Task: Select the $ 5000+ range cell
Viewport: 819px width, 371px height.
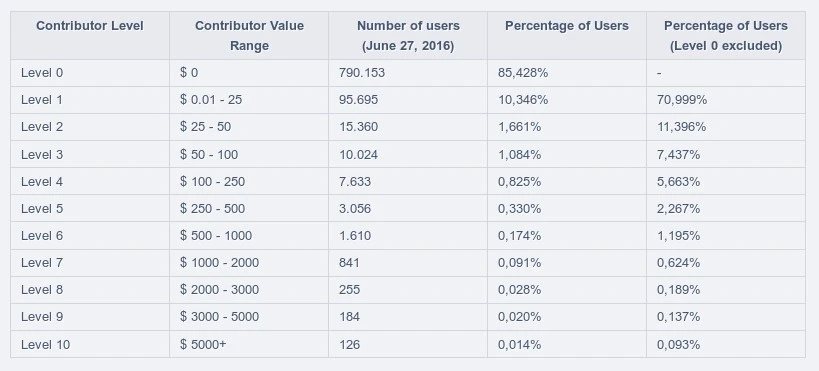Action: 203,344
